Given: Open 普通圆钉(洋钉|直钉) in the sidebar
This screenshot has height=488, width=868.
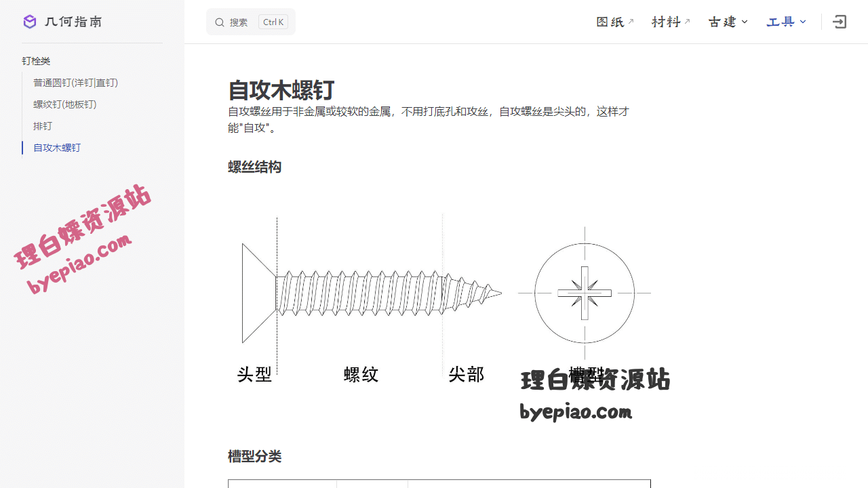Looking at the screenshot, I should [76, 83].
